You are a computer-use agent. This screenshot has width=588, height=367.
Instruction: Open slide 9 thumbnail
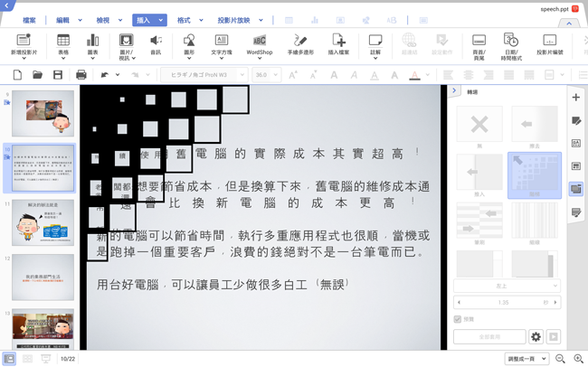click(43, 113)
